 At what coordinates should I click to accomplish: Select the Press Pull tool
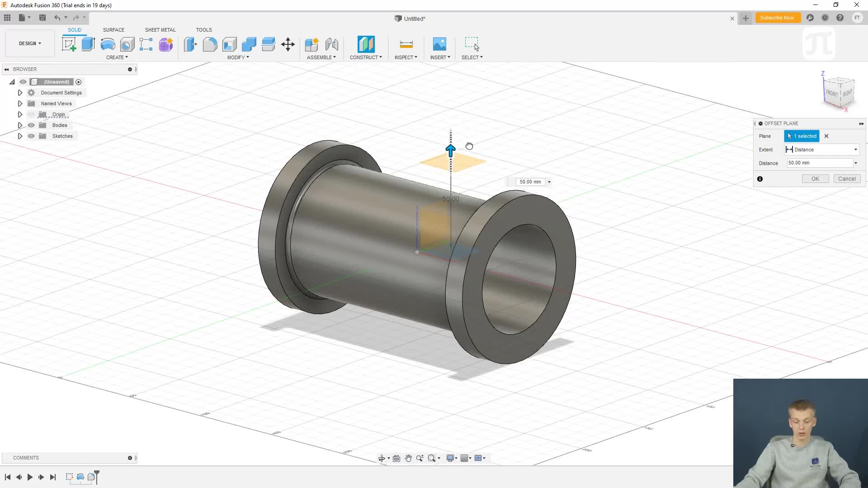[190, 44]
